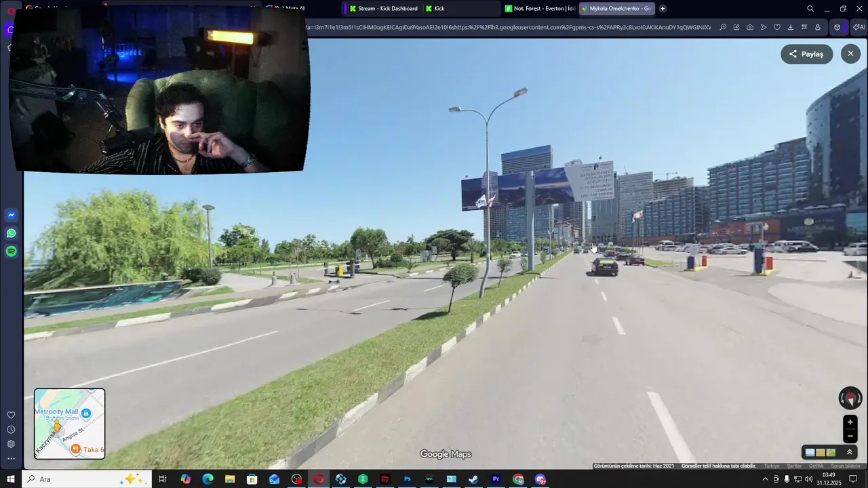Click the compass to reset north
The height and width of the screenshot is (488, 868).
click(850, 398)
